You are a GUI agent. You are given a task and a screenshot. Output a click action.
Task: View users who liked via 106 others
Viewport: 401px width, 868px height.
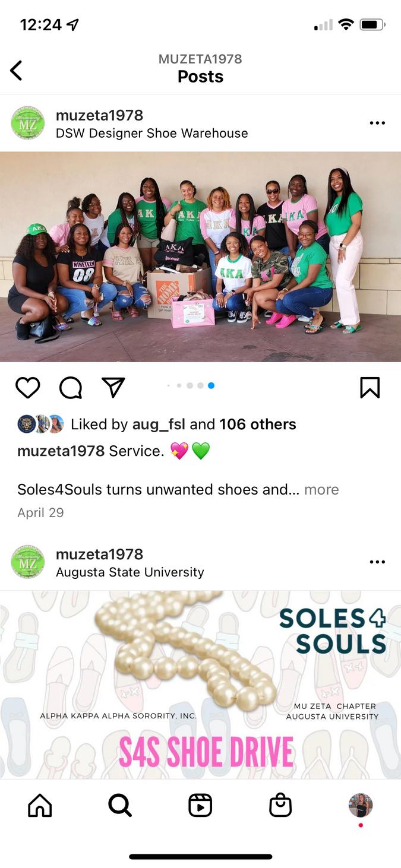(258, 425)
